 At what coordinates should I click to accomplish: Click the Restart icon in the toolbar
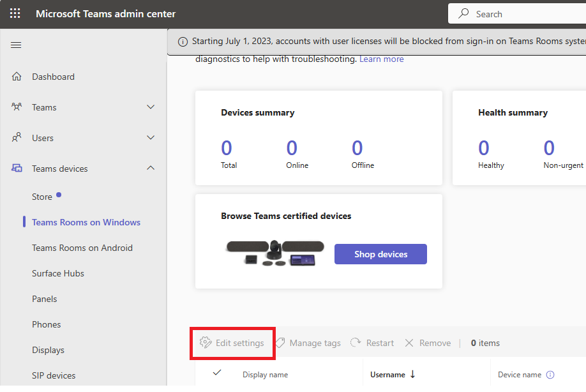click(357, 343)
